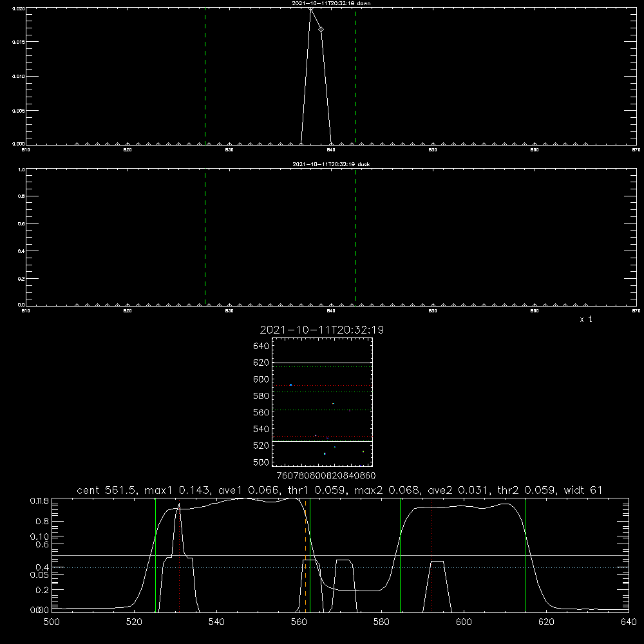Click the '640' label on the bottom plot x-axis
Viewport: 644px width, 644px height.
(629, 622)
